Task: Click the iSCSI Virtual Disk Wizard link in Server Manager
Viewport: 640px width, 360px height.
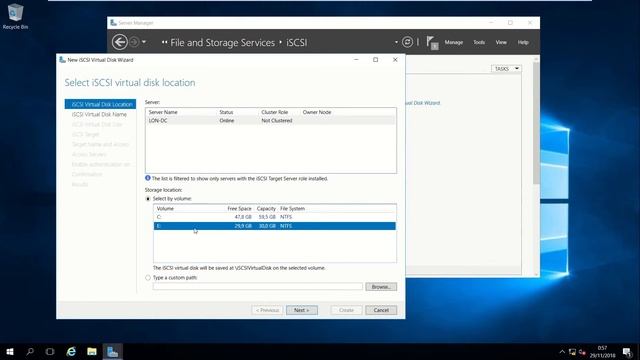Action: [x=423, y=103]
